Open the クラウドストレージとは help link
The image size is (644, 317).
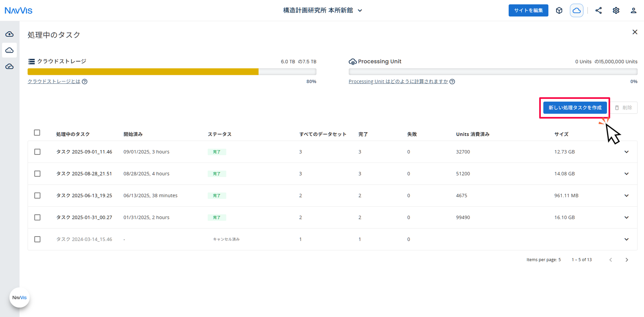coord(54,81)
